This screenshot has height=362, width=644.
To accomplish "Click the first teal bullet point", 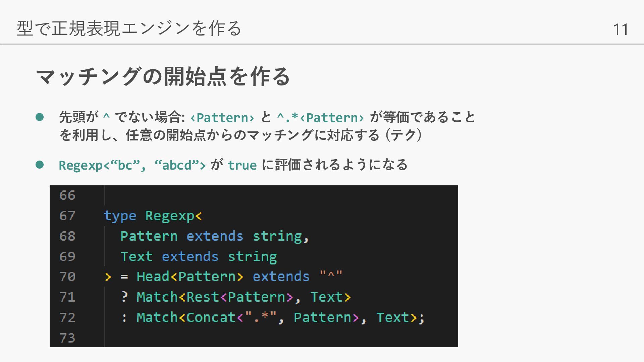I will point(40,117).
